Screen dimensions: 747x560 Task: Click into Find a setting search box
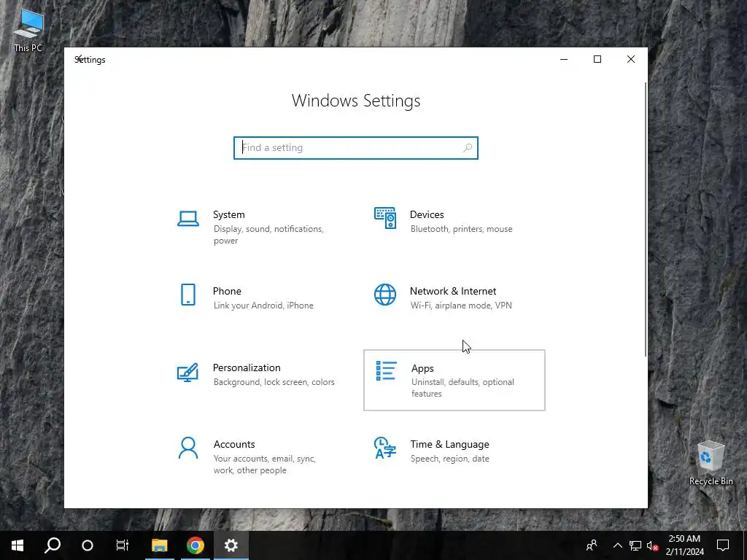[356, 147]
